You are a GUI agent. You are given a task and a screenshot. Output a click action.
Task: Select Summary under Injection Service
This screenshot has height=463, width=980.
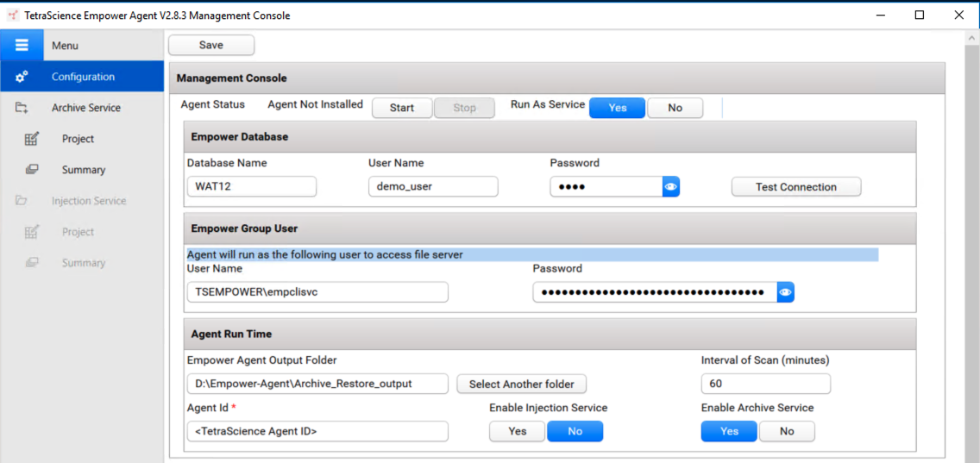[82, 263]
